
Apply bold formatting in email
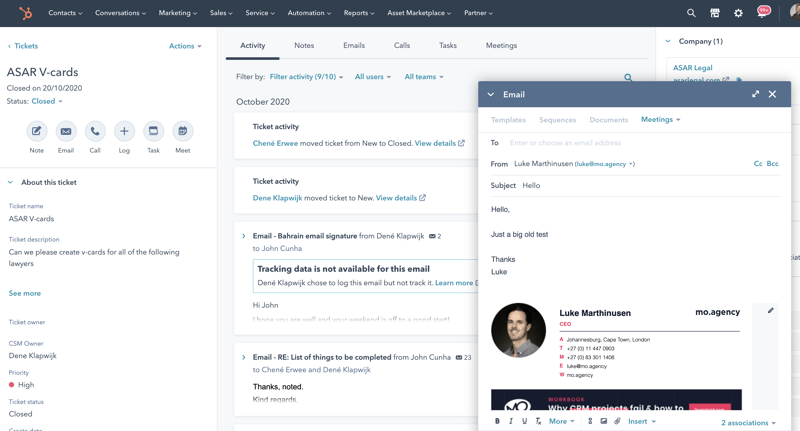[x=497, y=421]
